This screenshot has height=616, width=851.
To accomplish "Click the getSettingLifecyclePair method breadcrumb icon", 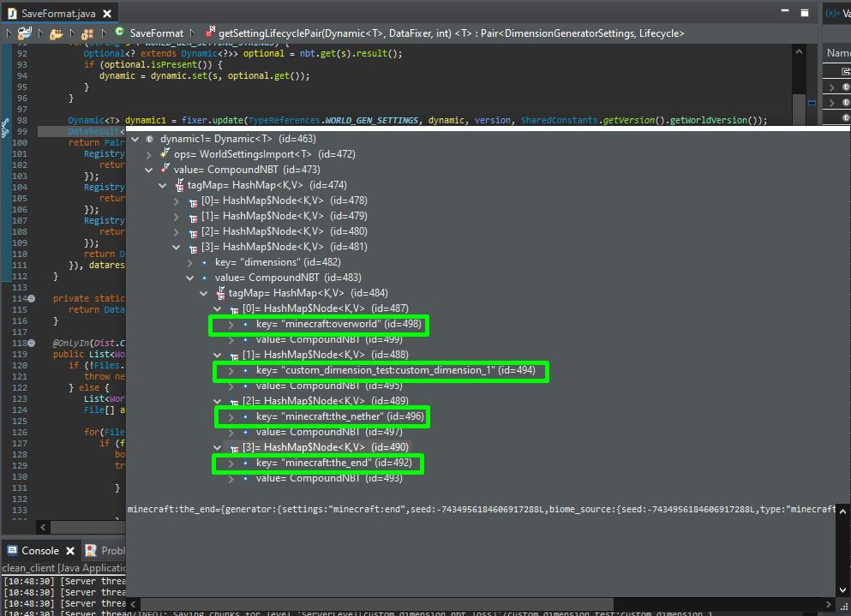I will coord(209,33).
